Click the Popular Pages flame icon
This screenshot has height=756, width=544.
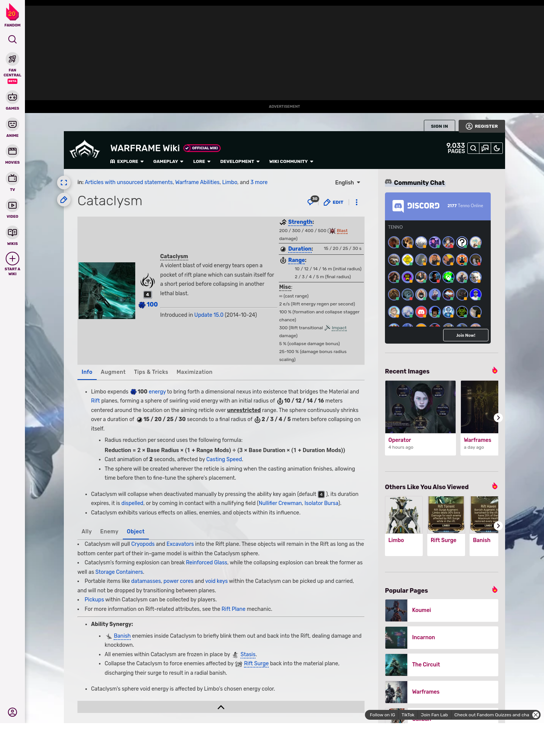pos(495,590)
